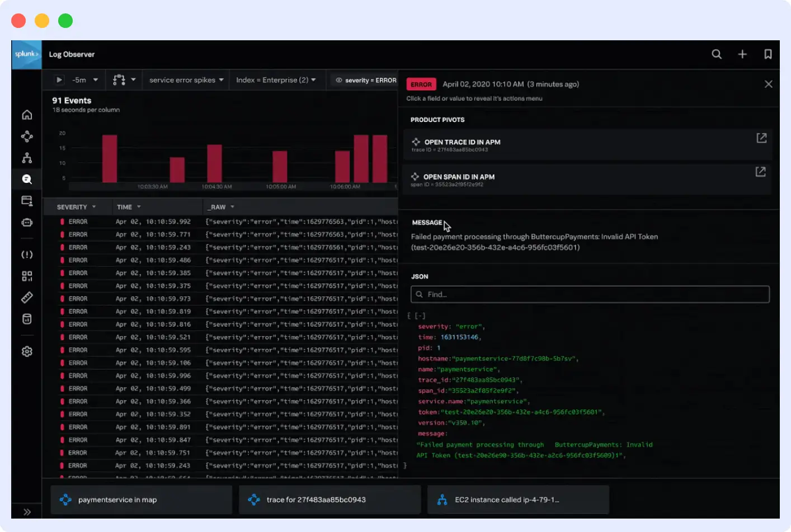Expand the Index = Enterprise (2) dropdown

point(277,79)
